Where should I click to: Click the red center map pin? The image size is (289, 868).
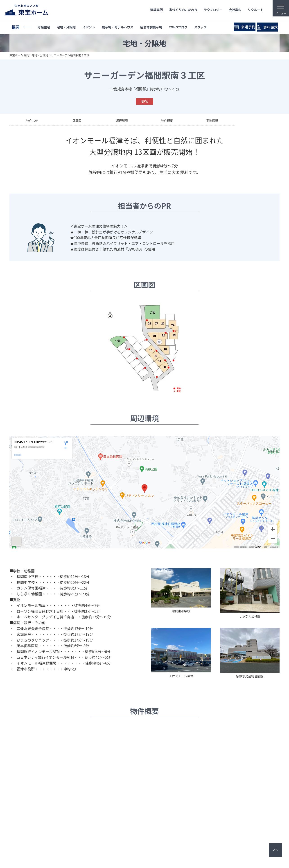144,488
